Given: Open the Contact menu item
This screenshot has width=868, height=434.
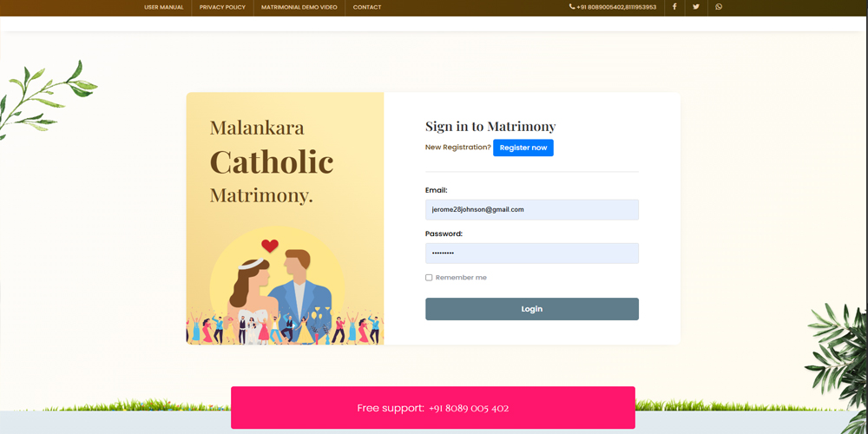Looking at the screenshot, I should tap(367, 7).
